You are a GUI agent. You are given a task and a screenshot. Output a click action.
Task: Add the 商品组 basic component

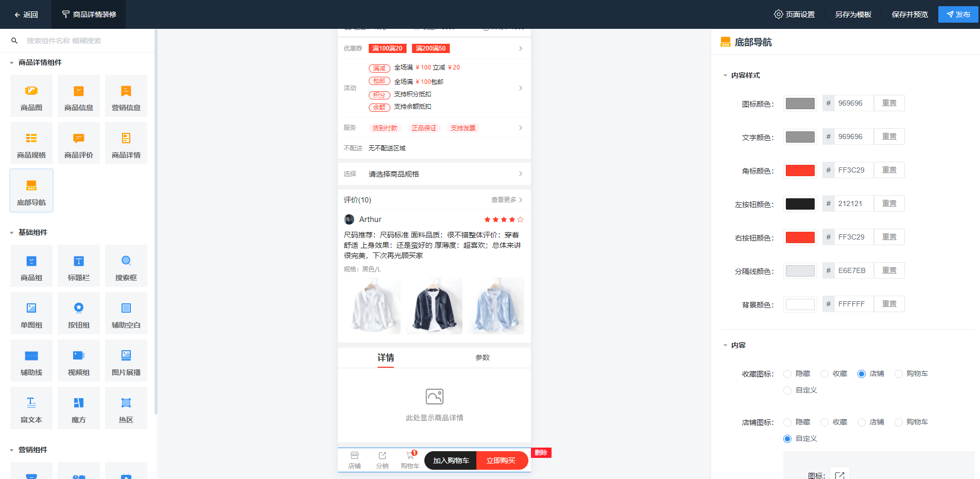coord(31,266)
